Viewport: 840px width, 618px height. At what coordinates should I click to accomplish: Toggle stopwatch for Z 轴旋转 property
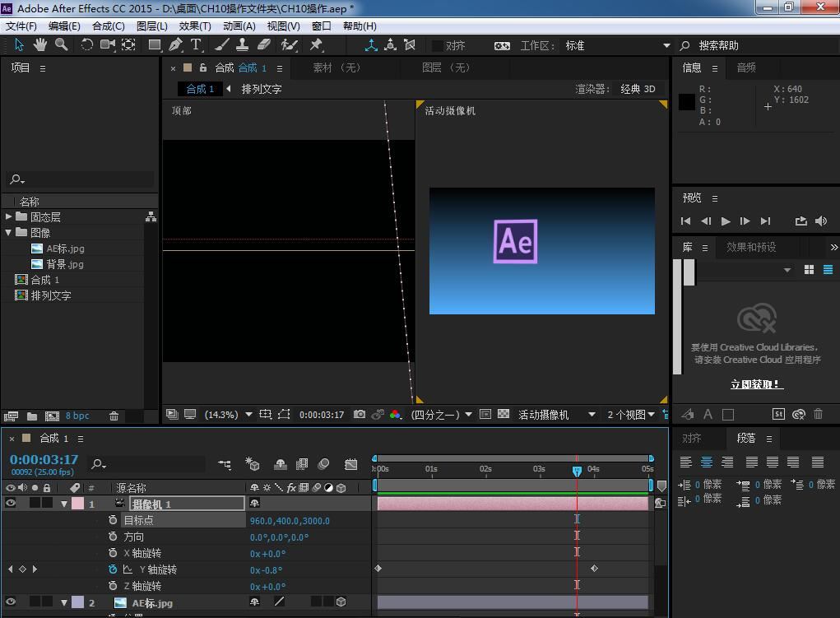coord(113,586)
